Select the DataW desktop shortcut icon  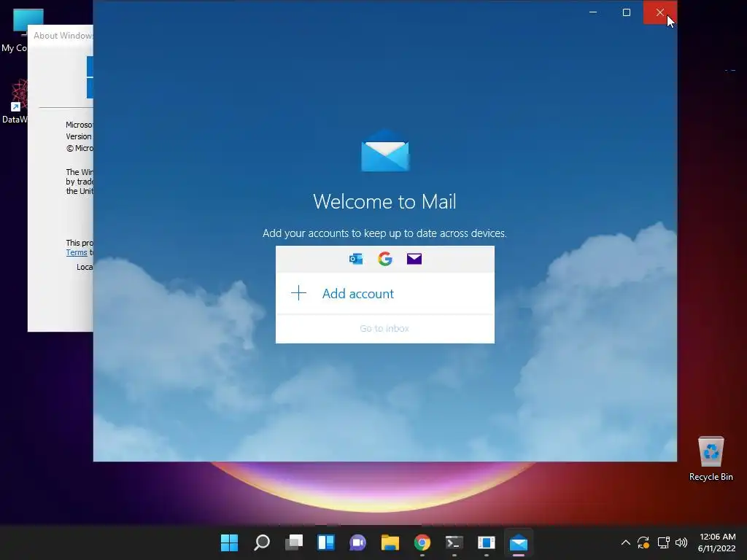15,101
